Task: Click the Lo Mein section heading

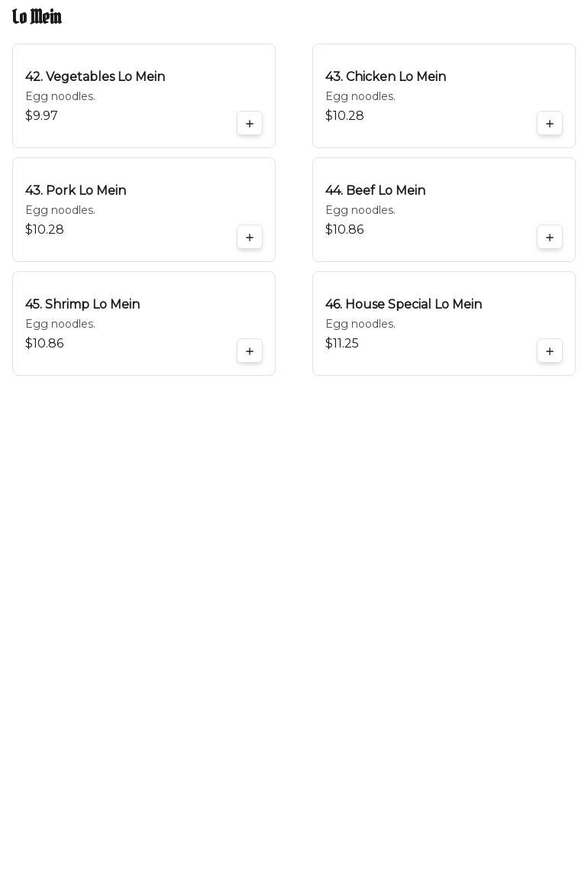Action: (37, 17)
